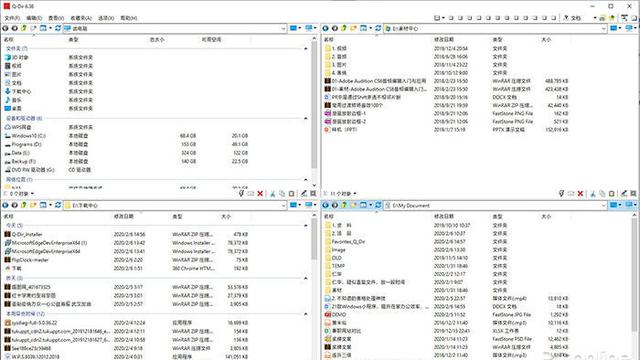
Task: Click the copy icon in 此电脑 status bar
Action: tap(282, 193)
